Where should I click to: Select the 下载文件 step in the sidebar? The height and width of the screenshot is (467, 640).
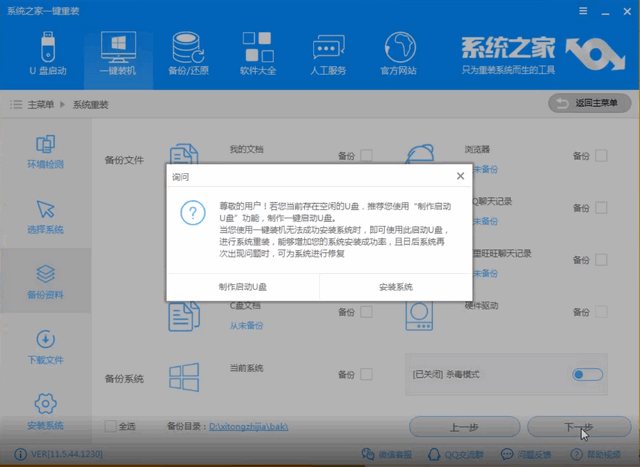click(45, 347)
